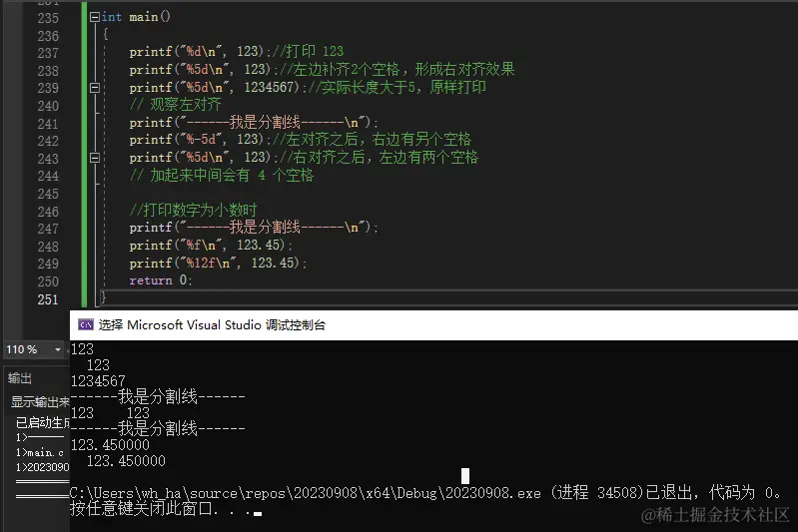
Task: Click the 1234567 output line in console
Action: tap(98, 381)
